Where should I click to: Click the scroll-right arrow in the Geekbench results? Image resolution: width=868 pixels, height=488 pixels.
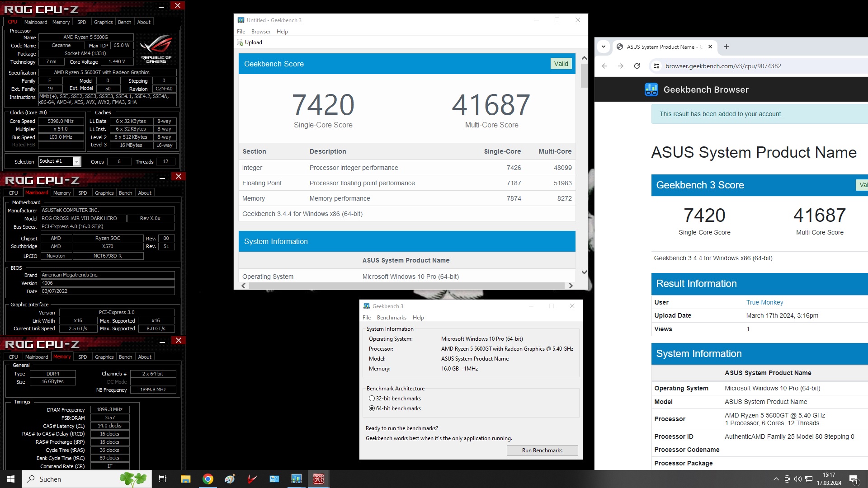coord(571,286)
